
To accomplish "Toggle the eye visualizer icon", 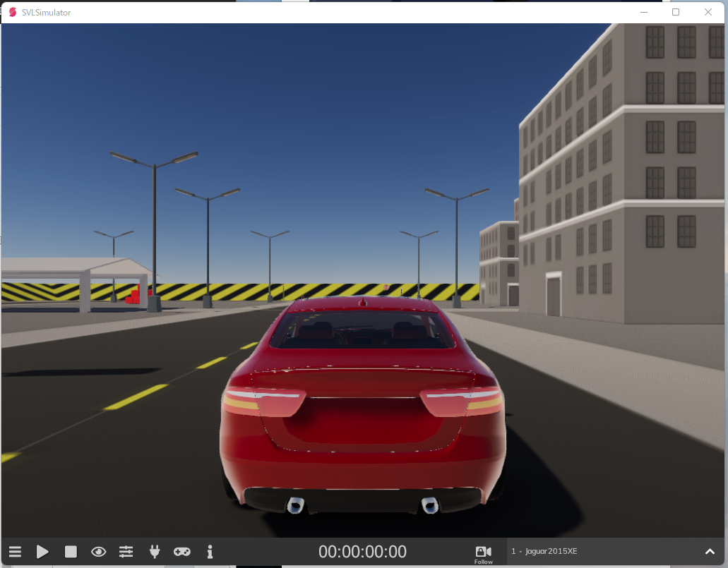I will [98, 552].
